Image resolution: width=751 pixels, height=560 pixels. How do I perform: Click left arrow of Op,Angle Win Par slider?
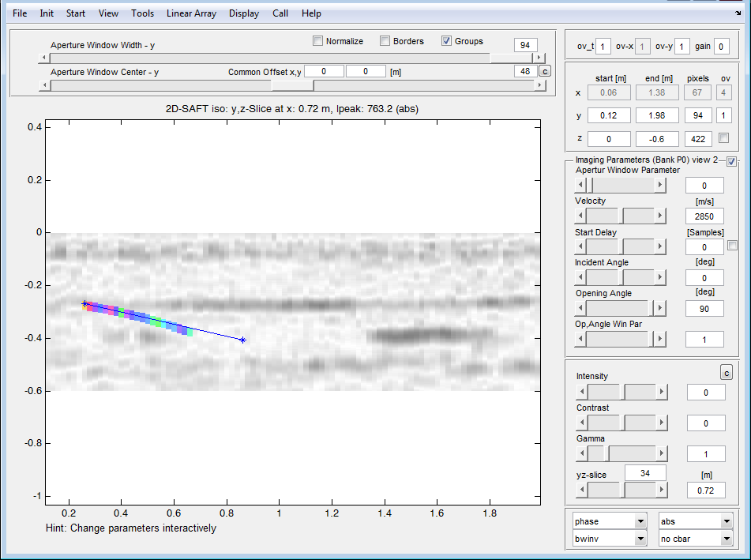coord(580,339)
